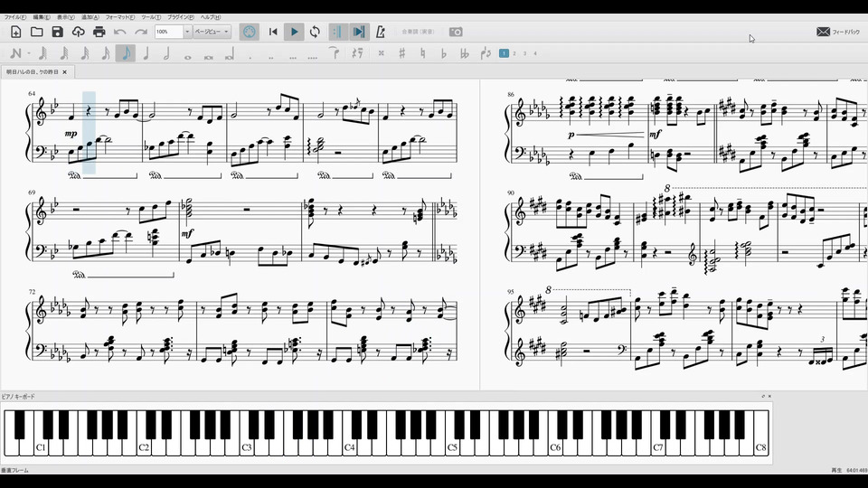The height and width of the screenshot is (488, 868).
Task: Toggle the metronome
Action: click(x=381, y=33)
